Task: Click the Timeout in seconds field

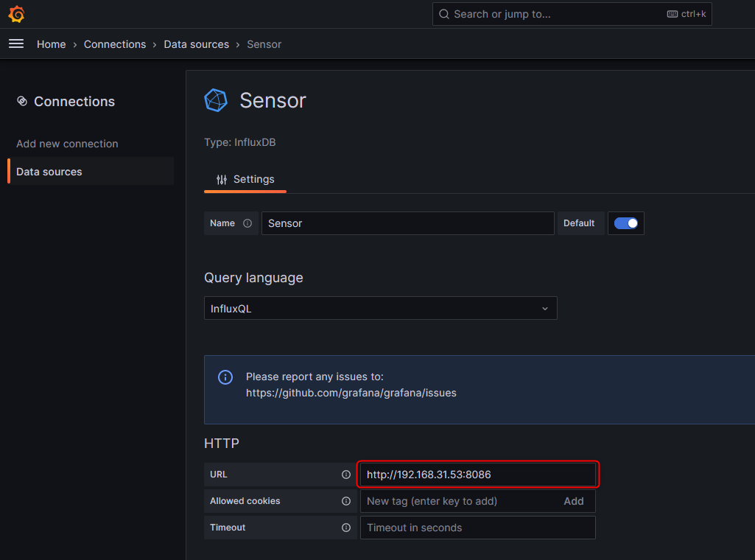Action: [477, 528]
